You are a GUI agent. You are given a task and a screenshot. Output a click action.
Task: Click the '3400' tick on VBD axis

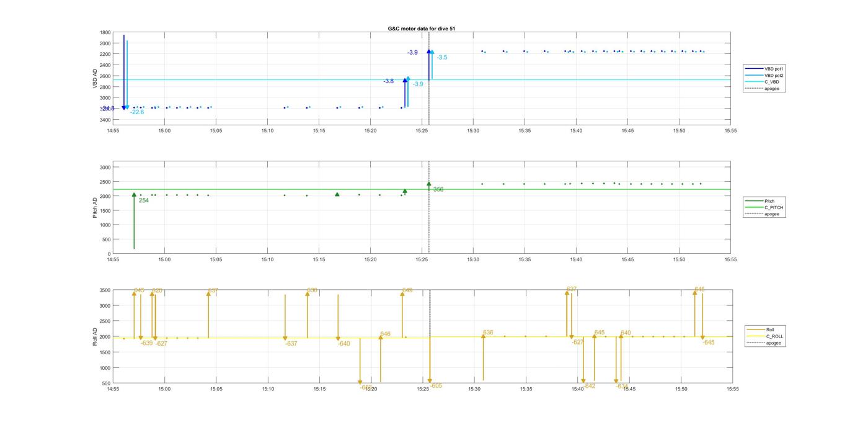coord(105,120)
